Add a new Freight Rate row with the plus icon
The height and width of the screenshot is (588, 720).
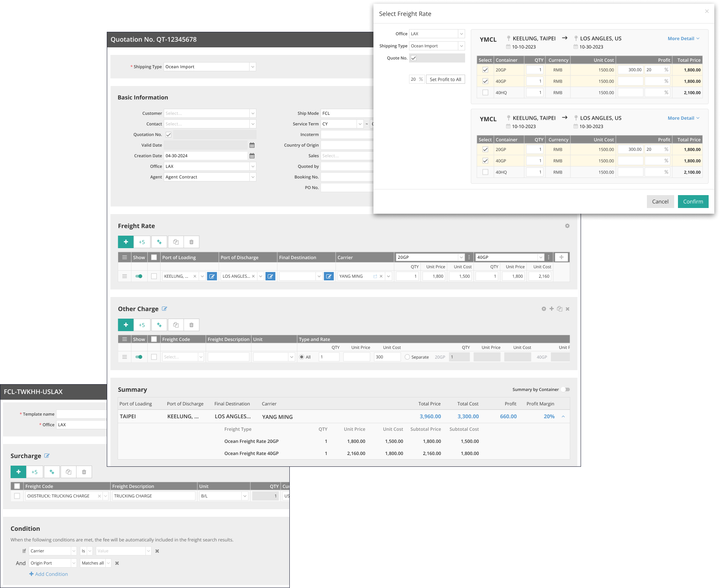(x=125, y=242)
